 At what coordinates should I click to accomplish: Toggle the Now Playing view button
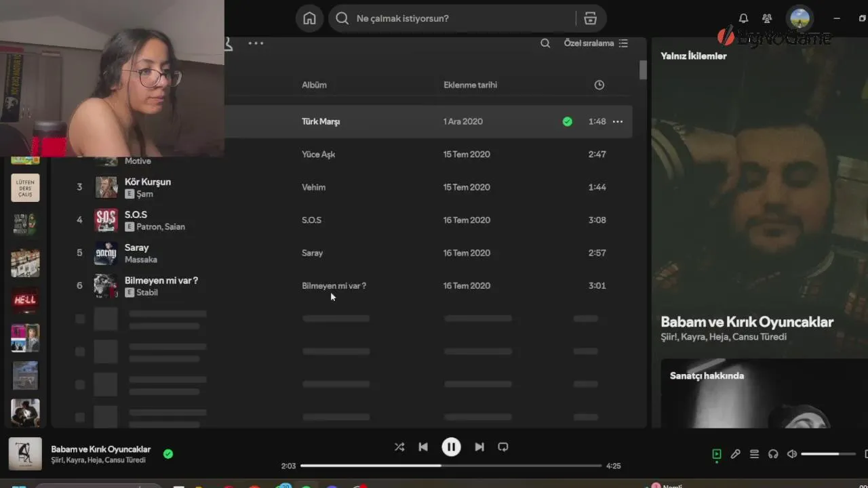click(x=716, y=454)
